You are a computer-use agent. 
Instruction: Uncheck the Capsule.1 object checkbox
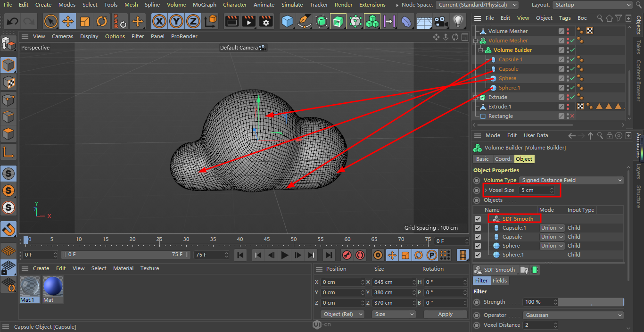pyautogui.click(x=478, y=228)
